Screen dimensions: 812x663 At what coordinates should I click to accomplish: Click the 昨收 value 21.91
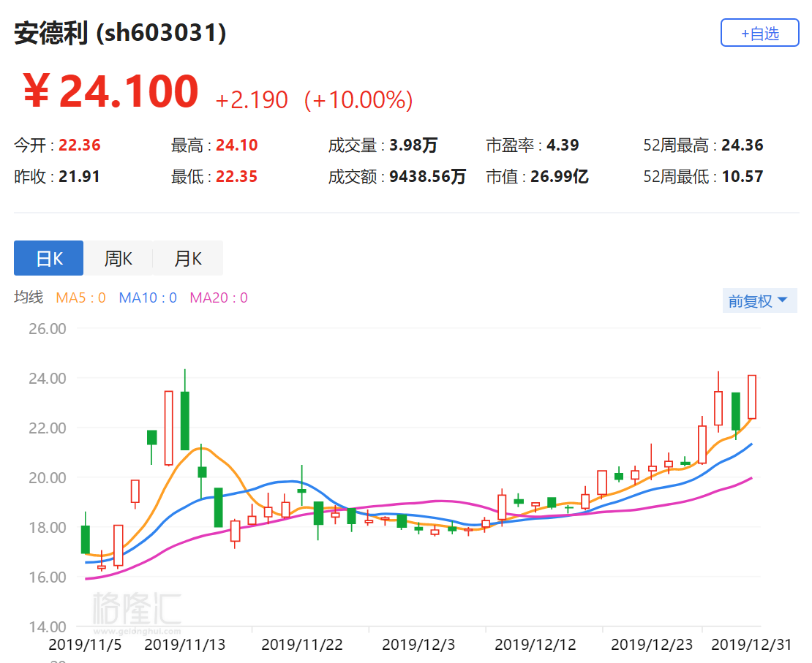(x=79, y=176)
